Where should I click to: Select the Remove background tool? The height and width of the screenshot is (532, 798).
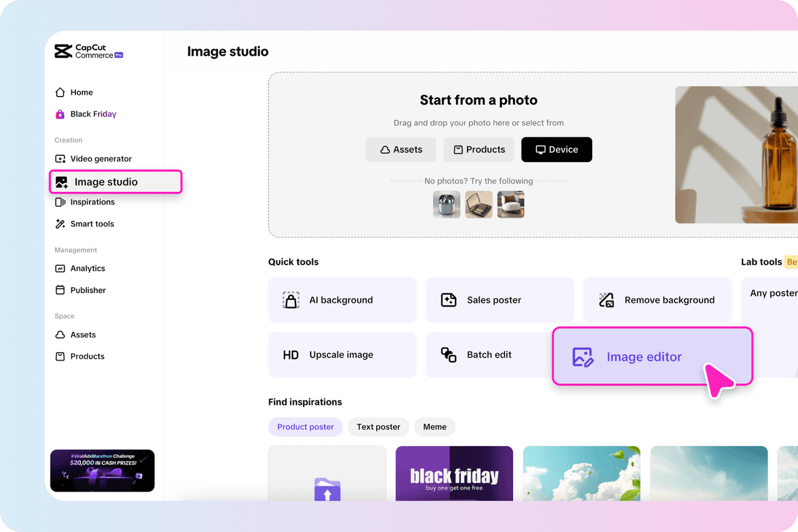click(657, 300)
